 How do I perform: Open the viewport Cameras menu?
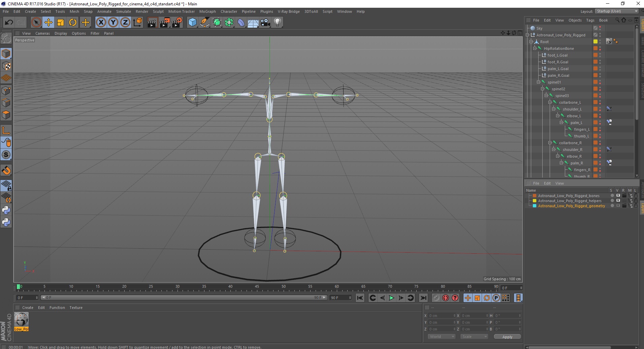point(42,33)
